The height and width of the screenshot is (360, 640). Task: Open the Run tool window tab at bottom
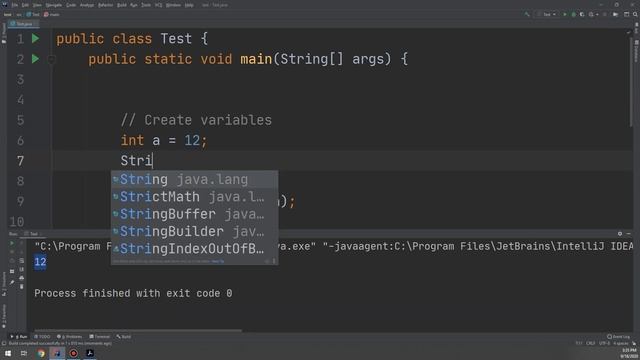[19, 337]
